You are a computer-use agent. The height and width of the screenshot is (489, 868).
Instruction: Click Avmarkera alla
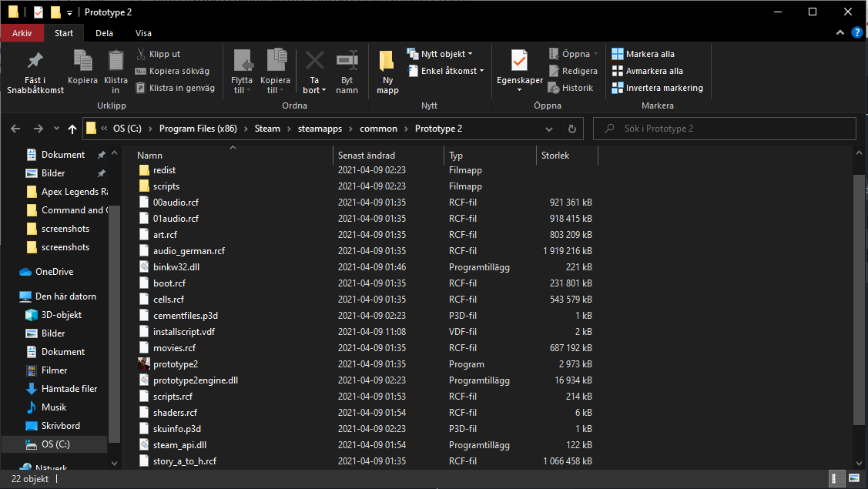(x=648, y=71)
